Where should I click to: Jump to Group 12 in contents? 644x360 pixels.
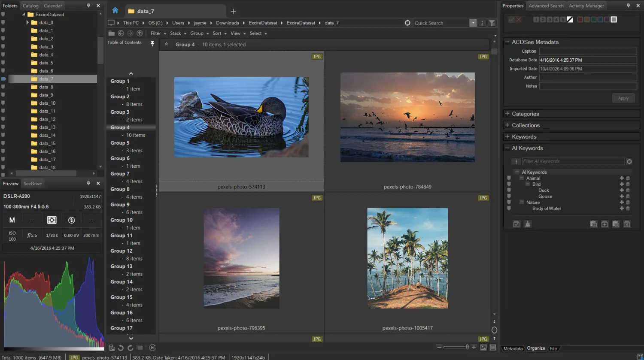click(x=122, y=251)
